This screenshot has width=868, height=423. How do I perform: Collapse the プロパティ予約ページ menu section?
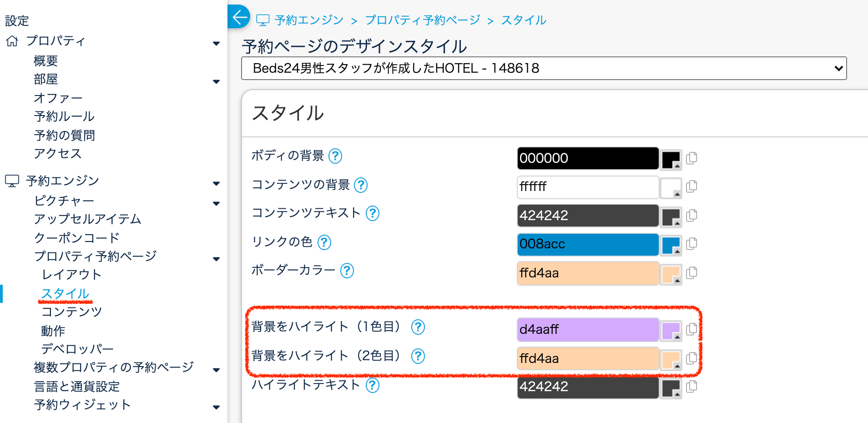click(216, 259)
